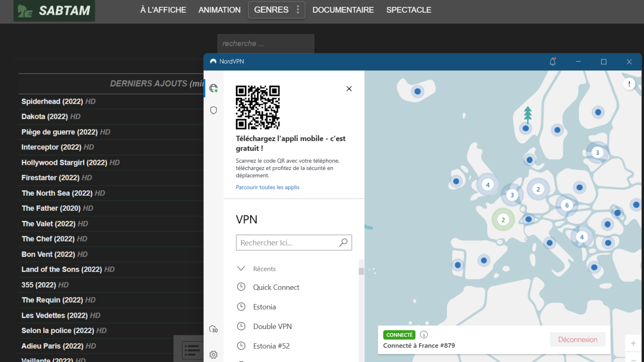Open the exclamation info icon on map
This screenshot has width=644, height=362.
[629, 84]
